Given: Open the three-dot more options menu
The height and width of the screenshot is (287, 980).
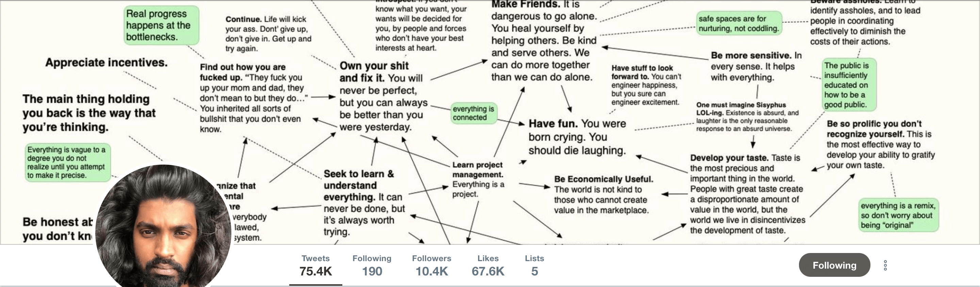Looking at the screenshot, I should click(x=885, y=265).
